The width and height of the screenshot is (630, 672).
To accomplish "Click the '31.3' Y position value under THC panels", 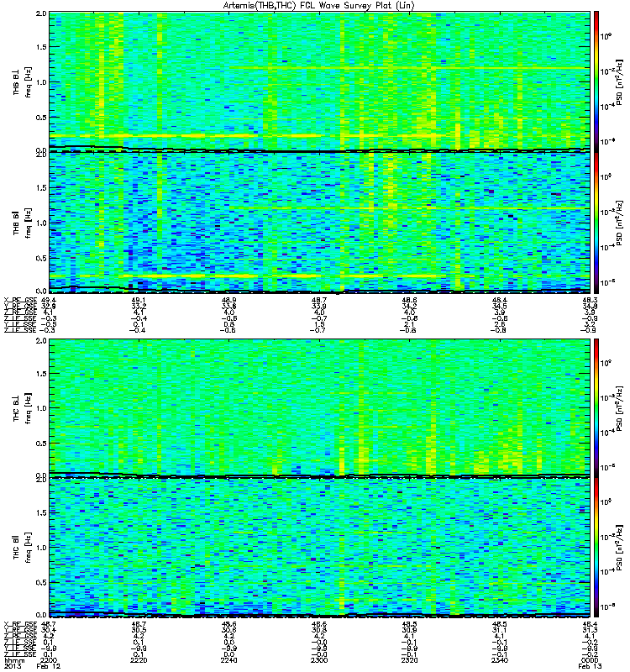I will point(591,631).
